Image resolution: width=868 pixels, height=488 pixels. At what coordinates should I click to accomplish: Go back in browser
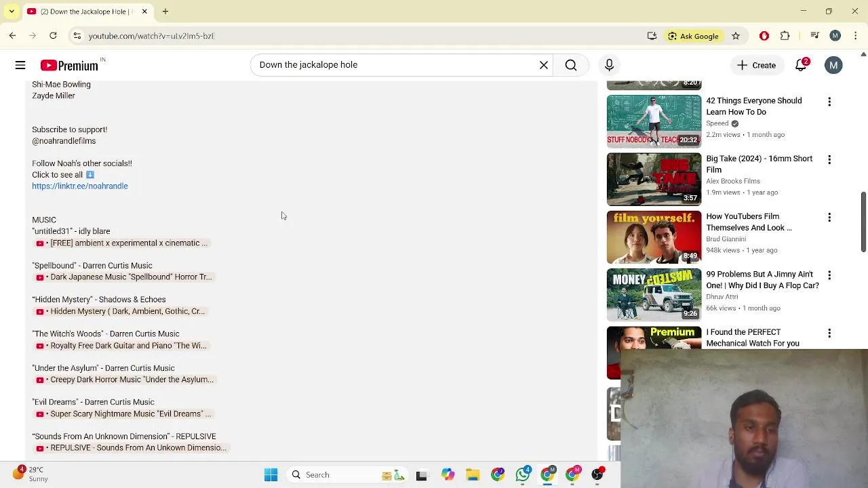point(12,36)
